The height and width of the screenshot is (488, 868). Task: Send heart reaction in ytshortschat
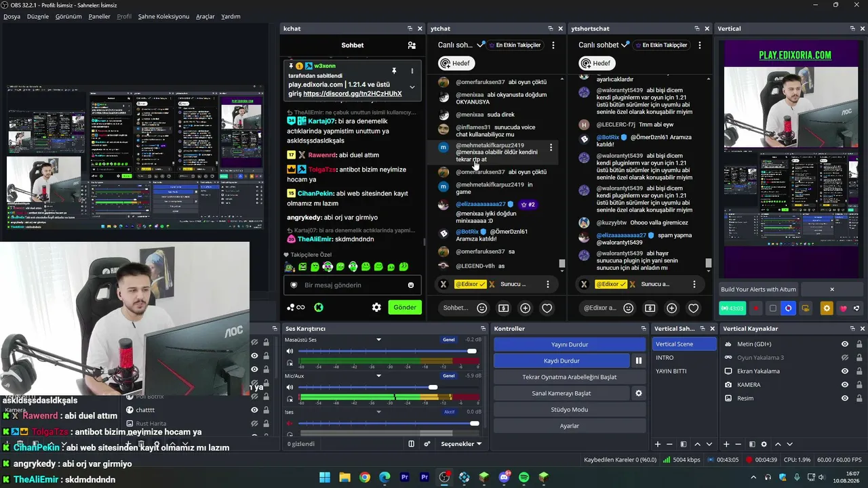(693, 308)
